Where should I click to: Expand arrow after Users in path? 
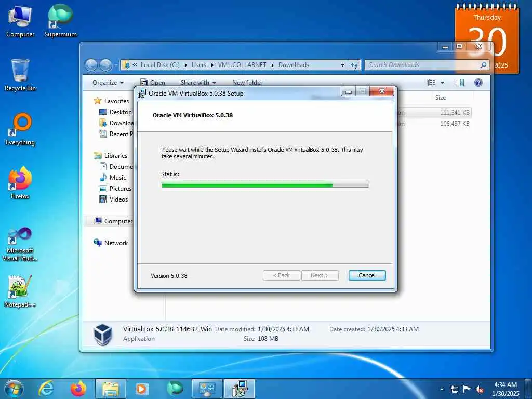[x=212, y=65]
